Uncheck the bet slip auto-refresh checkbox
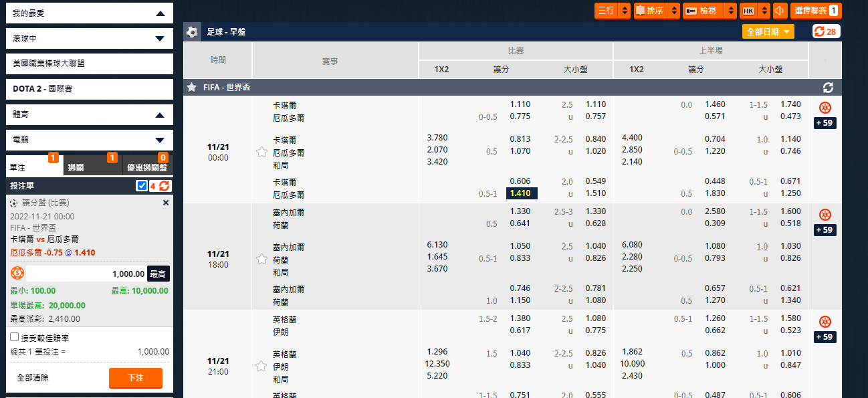This screenshot has height=398, width=868. click(141, 186)
